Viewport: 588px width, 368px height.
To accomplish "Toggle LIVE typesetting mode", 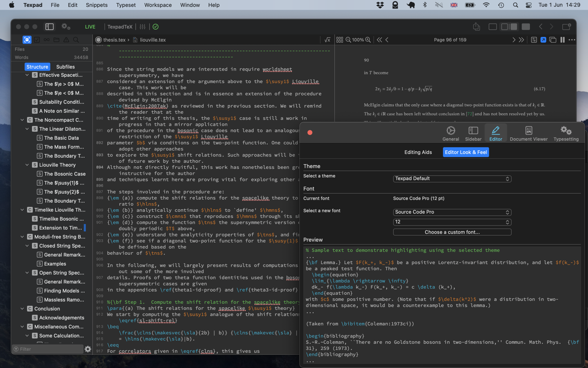I will click(x=90, y=27).
